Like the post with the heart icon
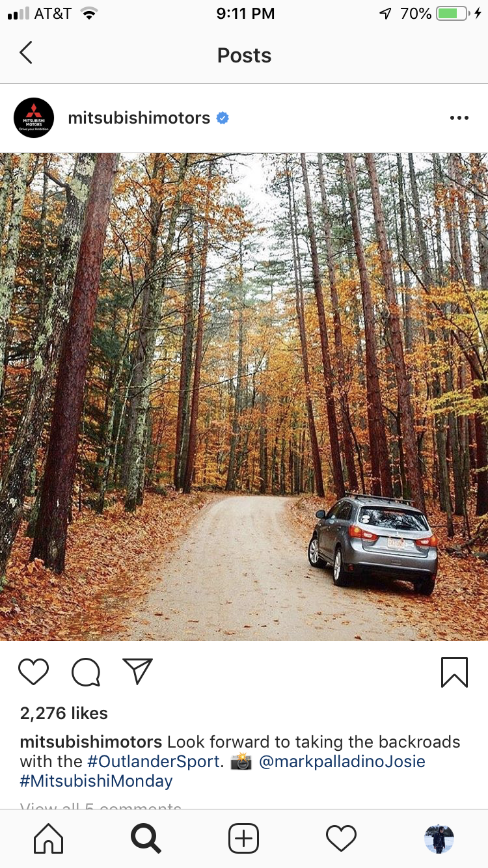The image size is (488, 868). click(34, 672)
